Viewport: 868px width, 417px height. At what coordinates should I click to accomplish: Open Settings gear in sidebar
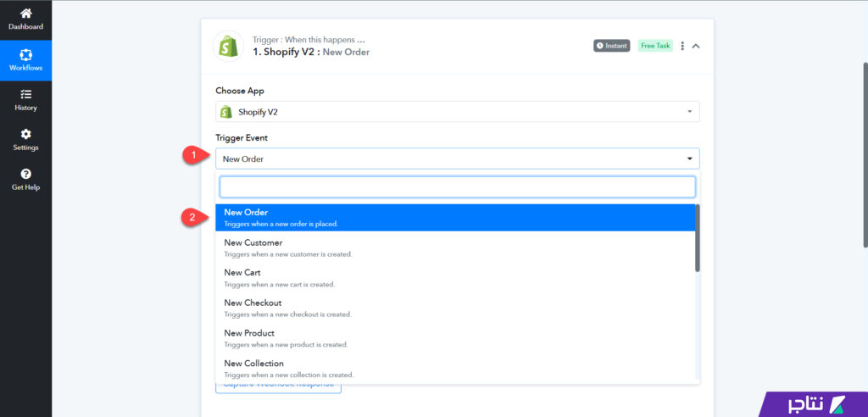tap(25, 140)
